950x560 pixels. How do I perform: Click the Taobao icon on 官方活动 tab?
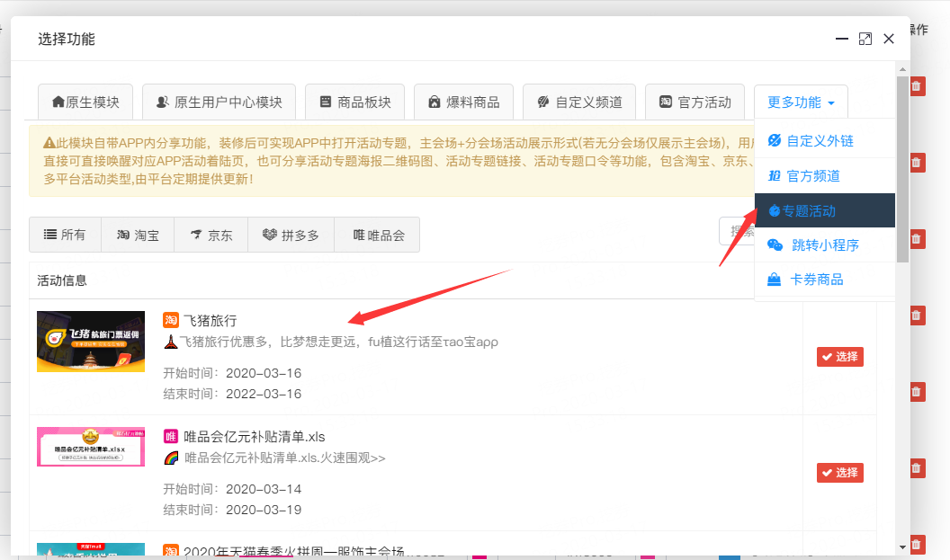(x=665, y=102)
